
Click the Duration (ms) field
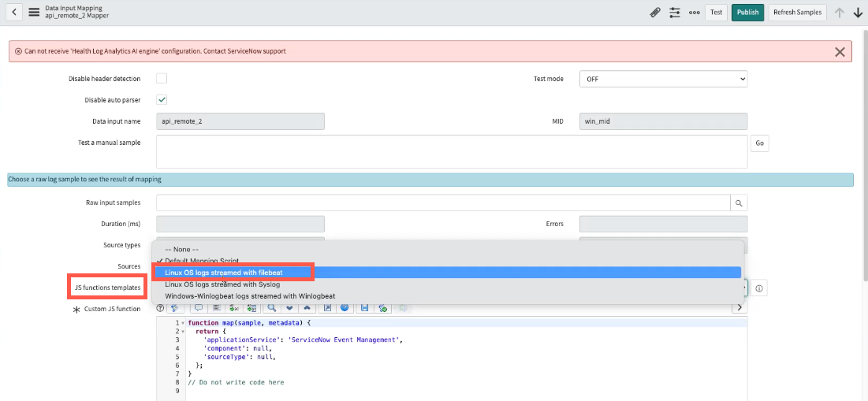tap(240, 224)
